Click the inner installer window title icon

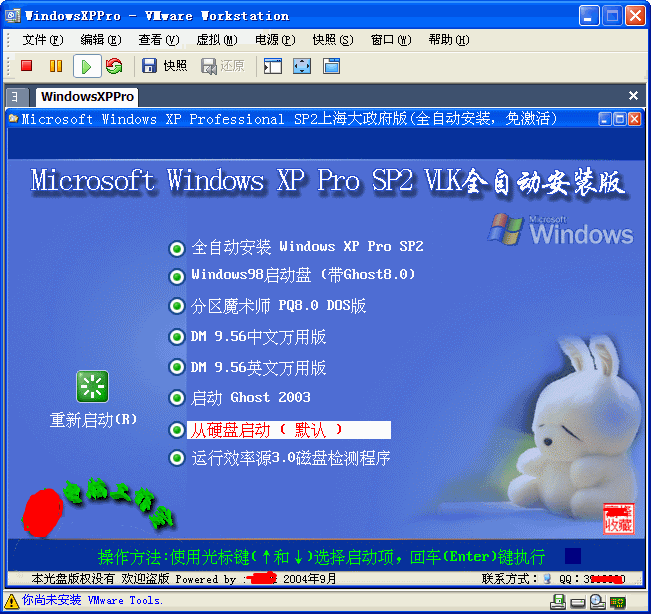click(x=14, y=119)
